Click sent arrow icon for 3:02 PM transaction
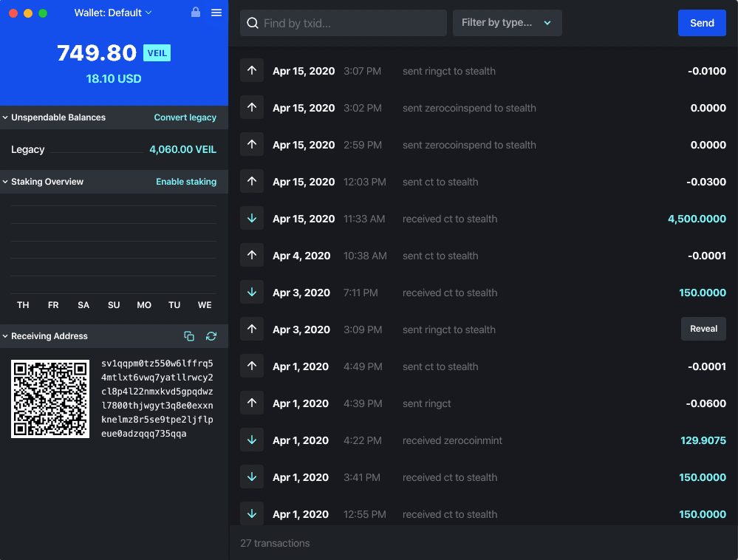Image resolution: width=738 pixels, height=560 pixels. click(252, 108)
